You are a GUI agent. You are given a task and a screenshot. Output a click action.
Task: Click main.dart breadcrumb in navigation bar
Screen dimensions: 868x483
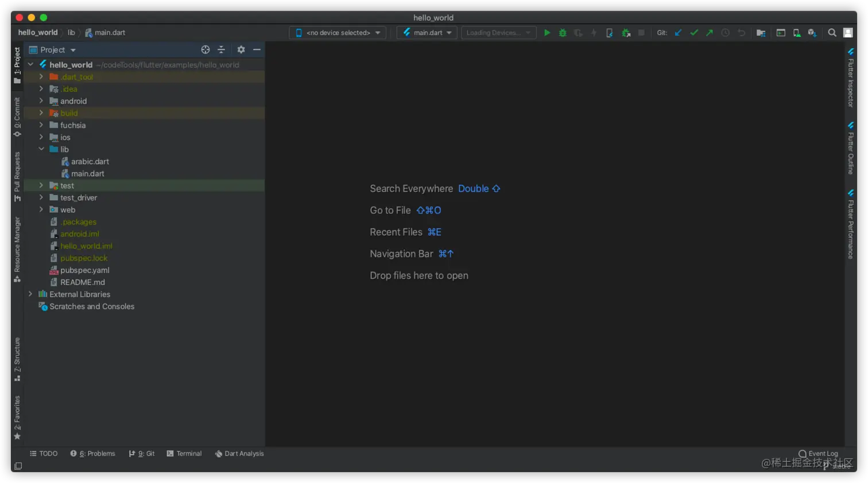(x=105, y=33)
